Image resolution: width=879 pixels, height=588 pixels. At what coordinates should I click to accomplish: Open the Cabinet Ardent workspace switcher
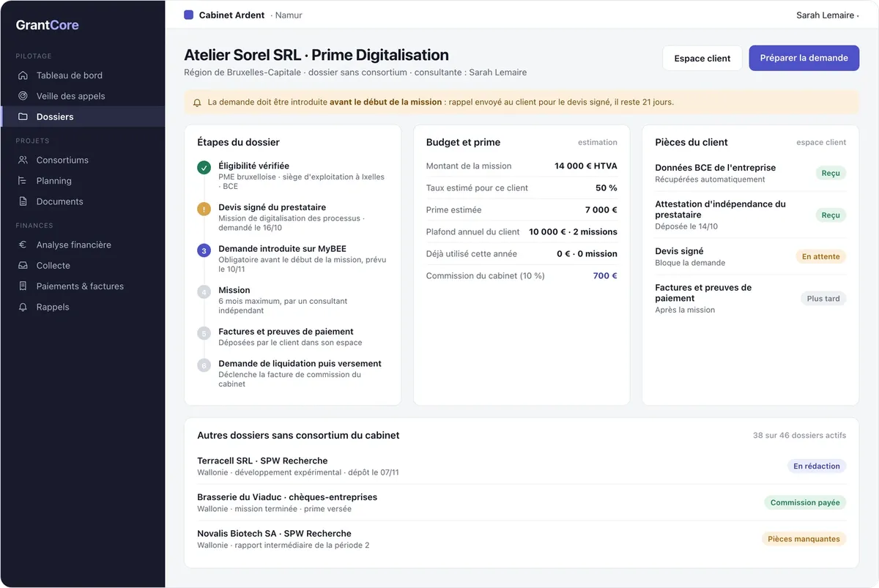click(243, 15)
